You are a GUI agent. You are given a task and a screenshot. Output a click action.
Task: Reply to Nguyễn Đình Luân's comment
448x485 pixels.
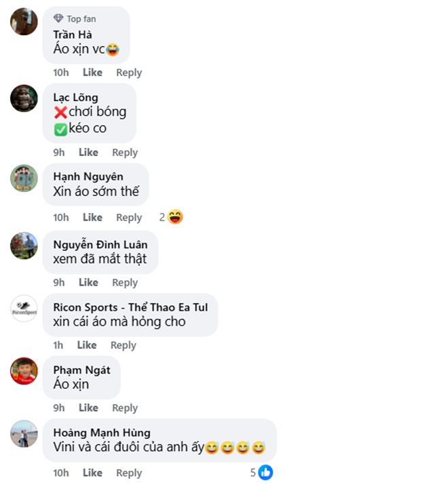point(125,282)
